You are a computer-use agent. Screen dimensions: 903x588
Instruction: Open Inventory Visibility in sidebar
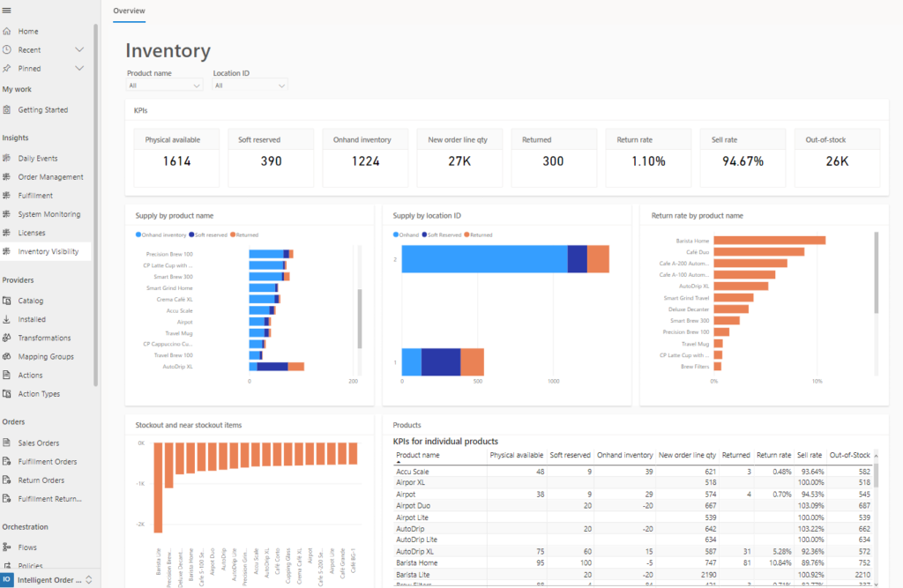click(48, 251)
